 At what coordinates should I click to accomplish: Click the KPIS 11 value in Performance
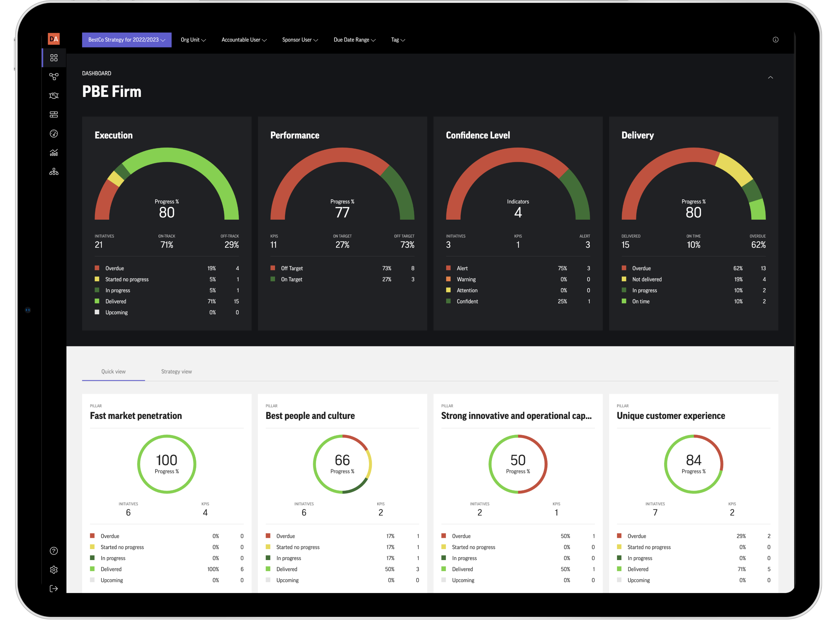point(273,245)
